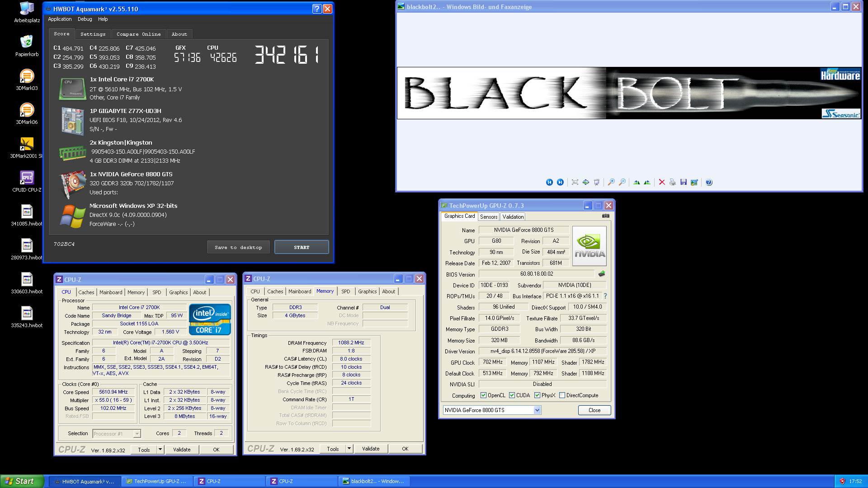Switch to the About tab in Aquamark
The height and width of the screenshot is (488, 868).
(179, 34)
